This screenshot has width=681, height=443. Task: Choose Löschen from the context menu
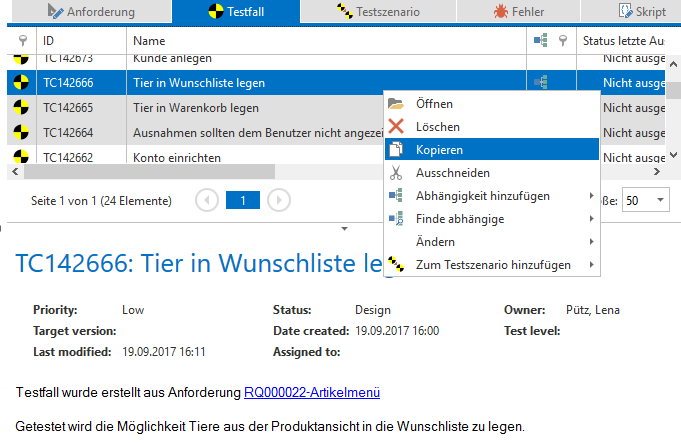tap(438, 127)
